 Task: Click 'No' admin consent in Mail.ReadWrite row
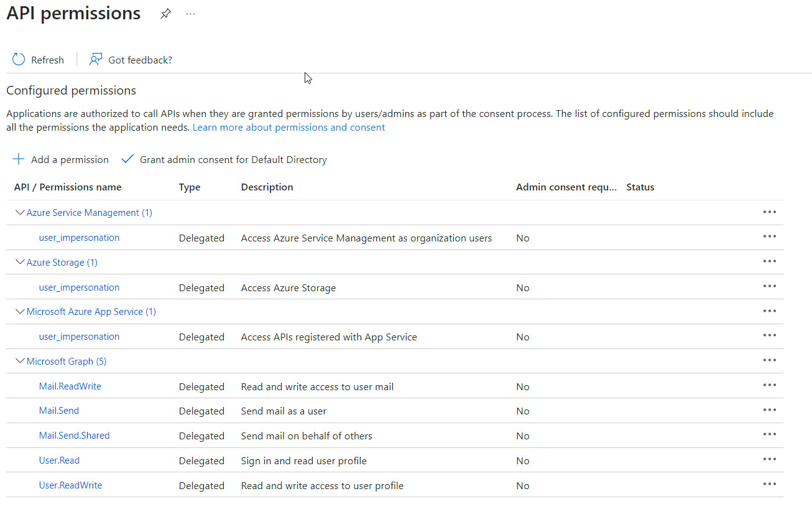pos(523,387)
